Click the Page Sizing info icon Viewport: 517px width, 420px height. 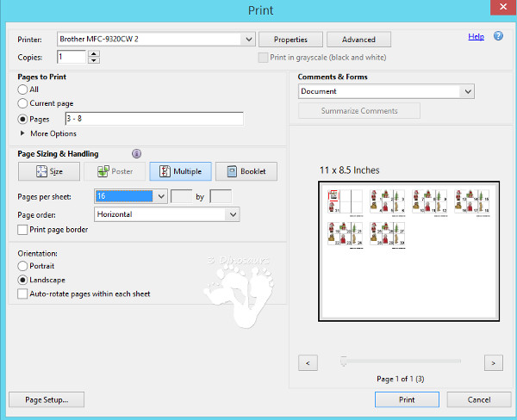point(136,153)
